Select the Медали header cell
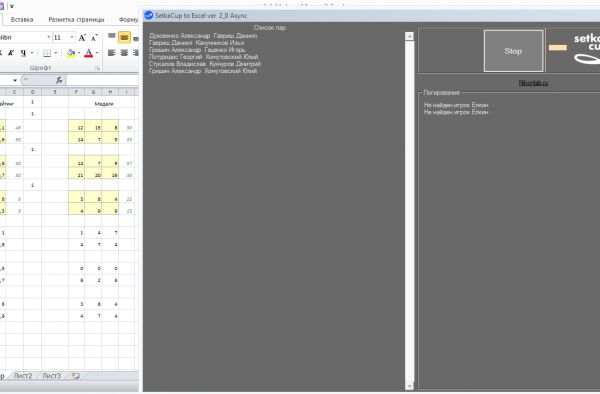Image resolution: width=600 pixels, height=394 pixels. tap(104, 104)
